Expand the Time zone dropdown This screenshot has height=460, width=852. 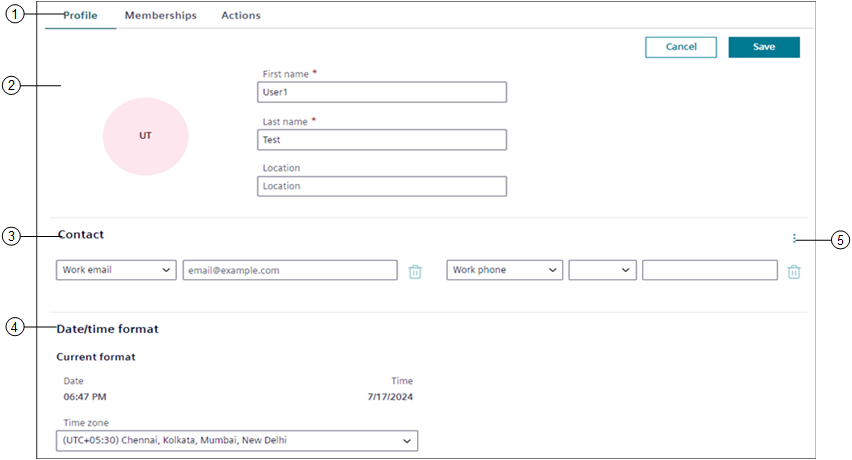(x=237, y=440)
